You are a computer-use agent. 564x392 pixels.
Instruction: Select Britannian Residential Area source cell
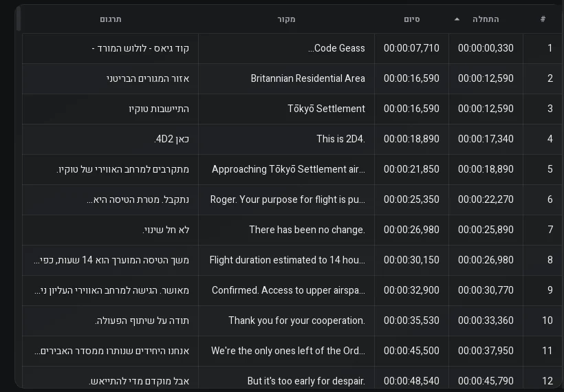tap(286, 78)
